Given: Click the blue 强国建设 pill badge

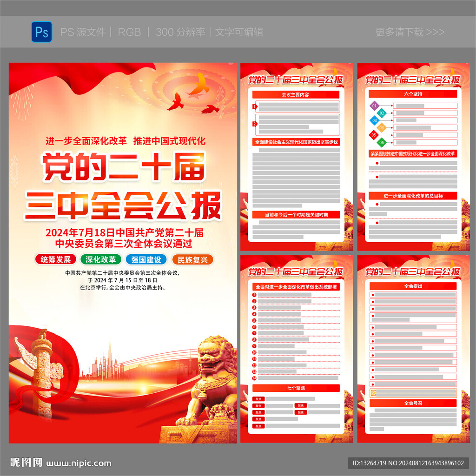Looking at the screenshot, I should pyautogui.click(x=146, y=259).
